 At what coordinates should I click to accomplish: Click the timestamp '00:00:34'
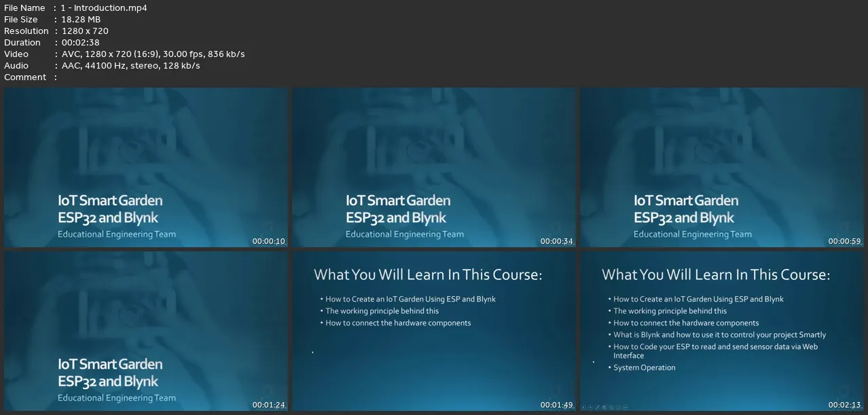click(557, 241)
